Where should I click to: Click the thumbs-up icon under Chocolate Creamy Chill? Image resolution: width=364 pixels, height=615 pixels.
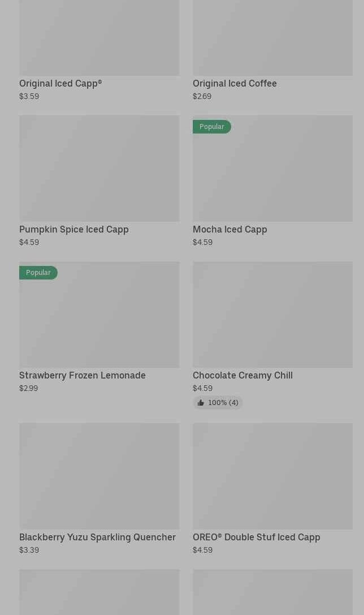[201, 403]
